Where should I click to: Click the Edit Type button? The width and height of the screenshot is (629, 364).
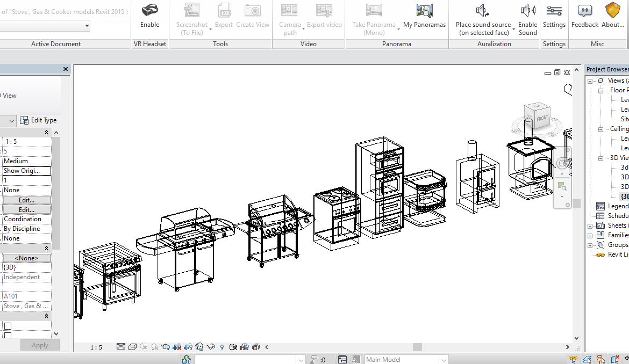coord(38,120)
